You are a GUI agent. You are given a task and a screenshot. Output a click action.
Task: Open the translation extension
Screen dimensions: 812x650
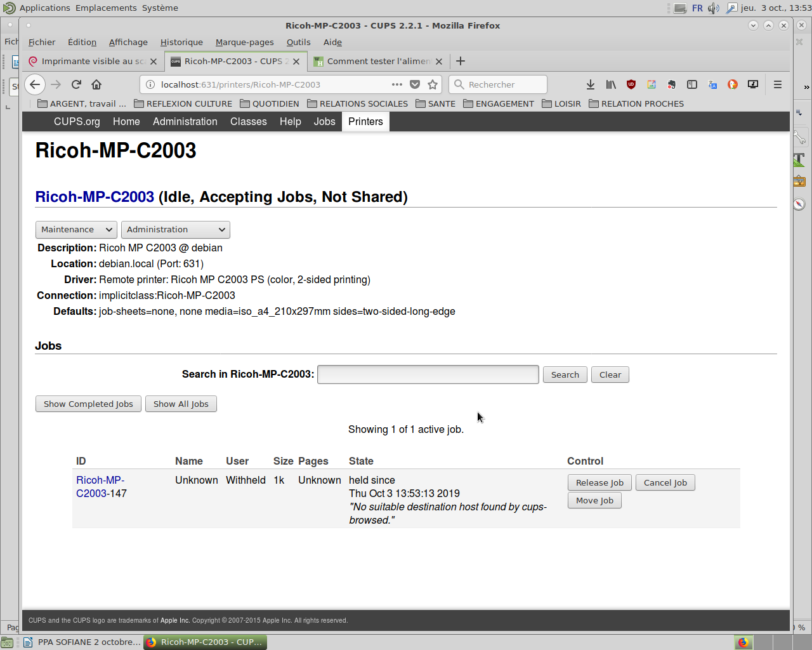point(712,84)
